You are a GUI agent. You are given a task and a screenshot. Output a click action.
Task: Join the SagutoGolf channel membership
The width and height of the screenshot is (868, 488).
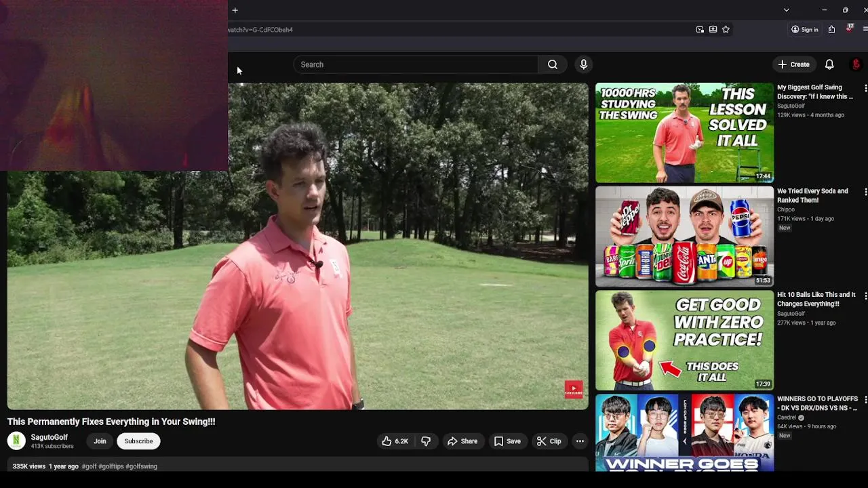tap(100, 441)
